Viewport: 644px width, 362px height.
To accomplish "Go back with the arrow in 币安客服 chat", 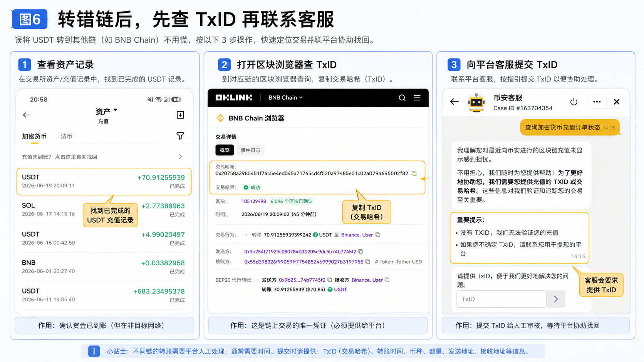I will (454, 102).
